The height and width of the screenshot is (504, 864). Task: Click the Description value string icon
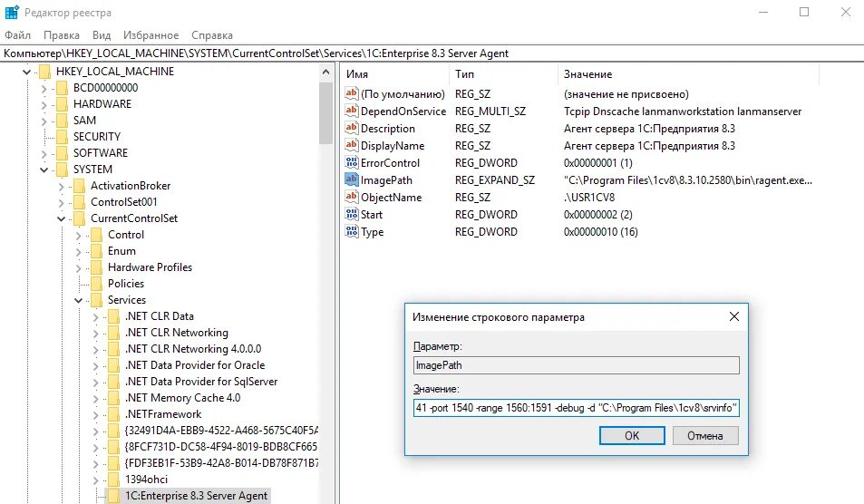point(352,128)
